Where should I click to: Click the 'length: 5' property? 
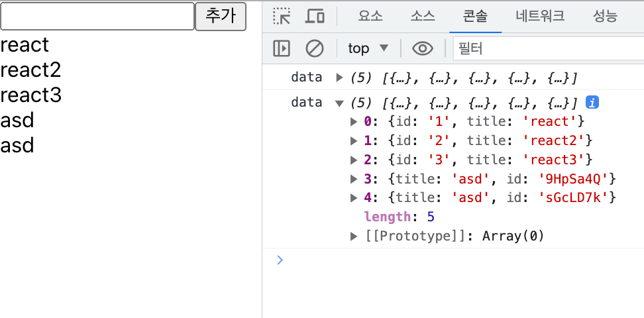pos(400,217)
